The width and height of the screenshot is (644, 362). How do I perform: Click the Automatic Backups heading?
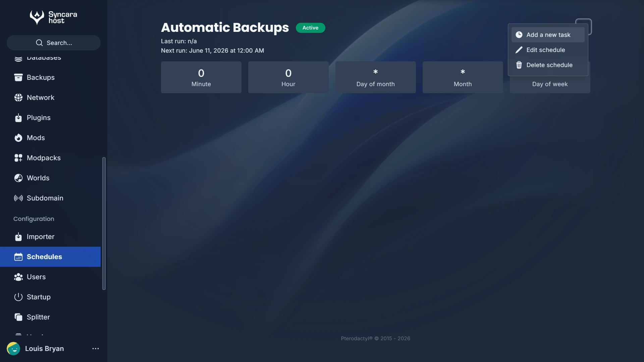[225, 27]
